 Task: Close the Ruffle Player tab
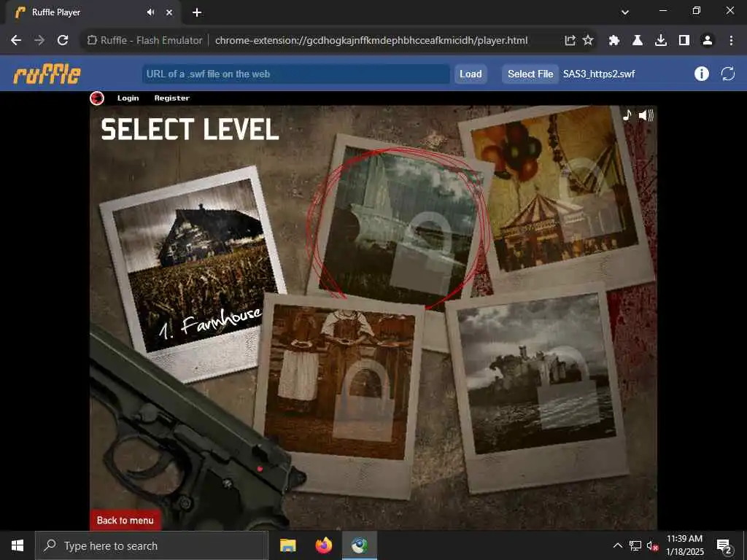click(169, 12)
